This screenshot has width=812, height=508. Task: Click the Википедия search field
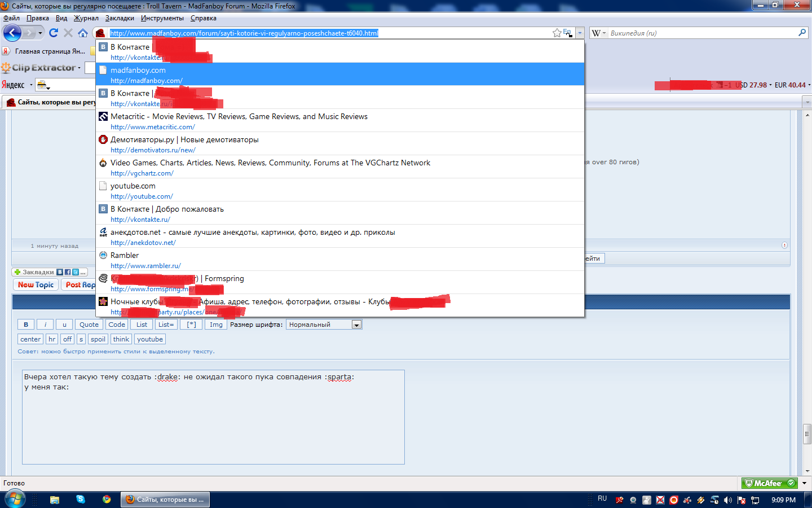(703, 33)
